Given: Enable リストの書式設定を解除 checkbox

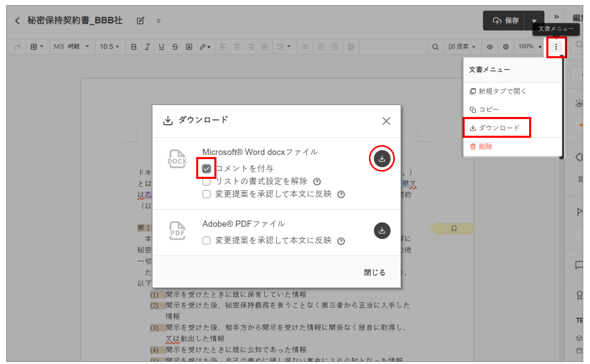Looking at the screenshot, I should click(x=207, y=181).
